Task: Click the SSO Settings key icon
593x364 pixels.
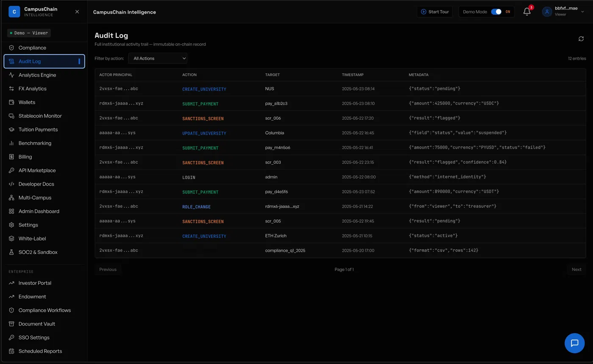Action: coord(11,338)
